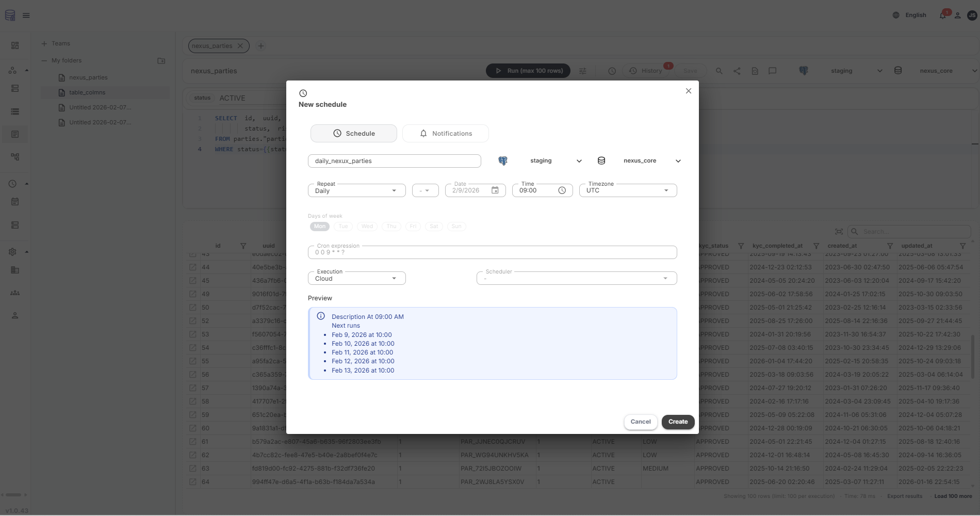Open query search with the magnifier icon
Screen dimensions: 980x516
point(719,71)
